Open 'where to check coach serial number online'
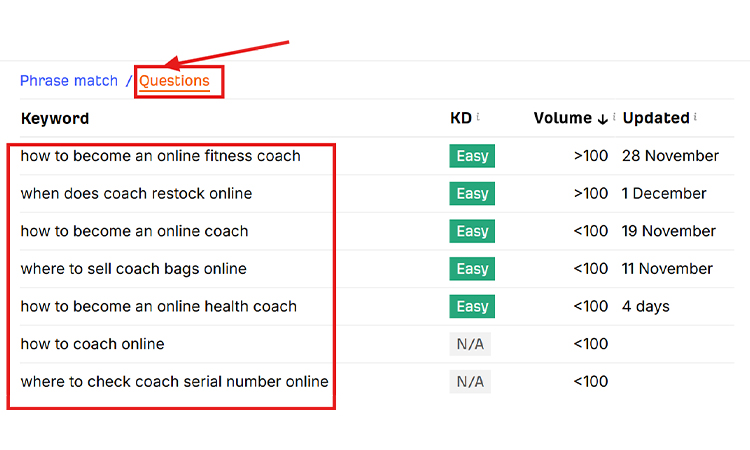Viewport: 750px width, 450px height. [174, 381]
